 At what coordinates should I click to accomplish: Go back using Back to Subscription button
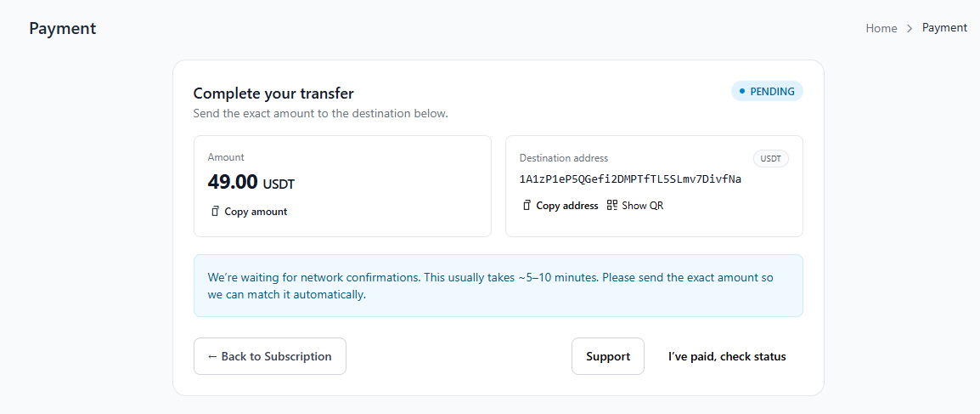pyautogui.click(x=269, y=356)
